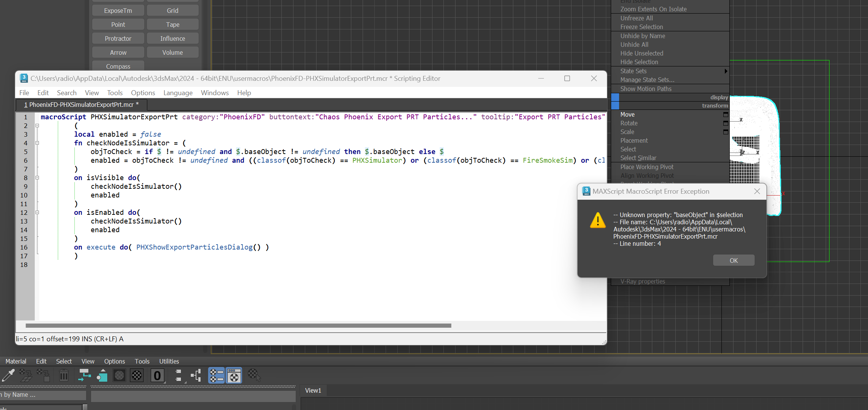Expand line 8 isVisible block indicator
The width and height of the screenshot is (868, 410).
(x=37, y=177)
